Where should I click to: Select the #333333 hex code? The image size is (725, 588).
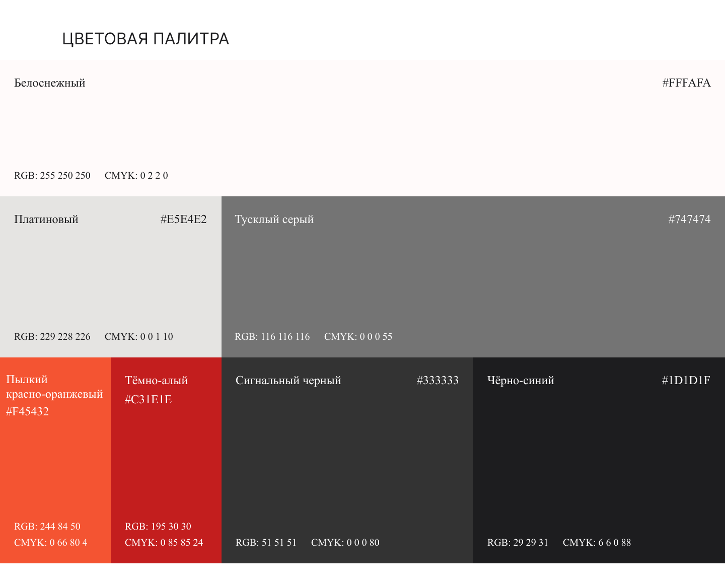point(438,381)
